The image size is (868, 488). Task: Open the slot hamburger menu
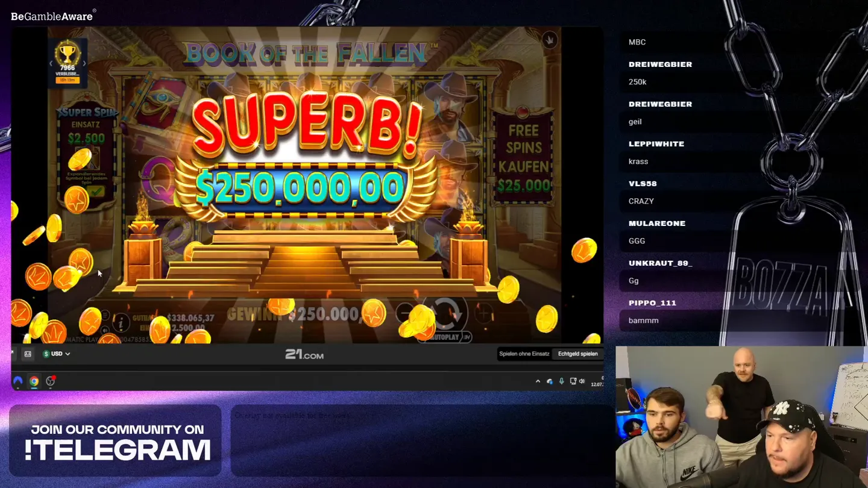pos(105,316)
